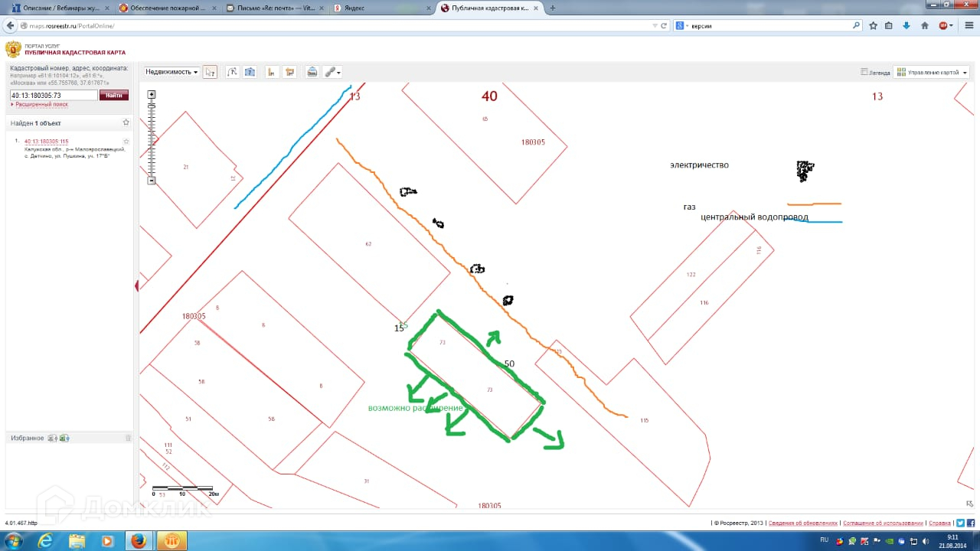980x551 pixels.
Task: Add found results to favorites star
Action: coord(126,122)
